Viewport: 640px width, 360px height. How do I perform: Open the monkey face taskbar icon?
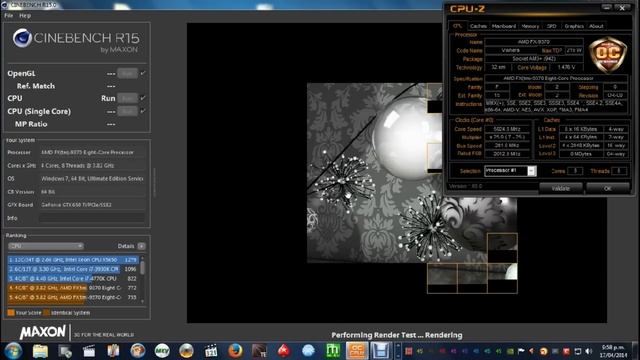coord(138,351)
